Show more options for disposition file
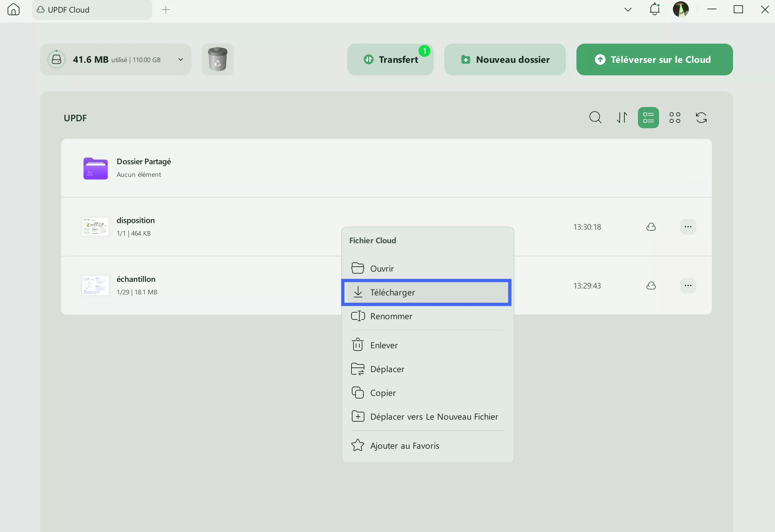This screenshot has height=532, width=775. (688, 226)
